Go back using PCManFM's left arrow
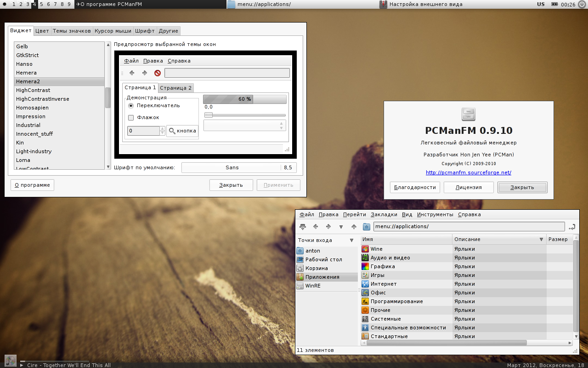Image resolution: width=588 pixels, height=368 pixels. click(316, 226)
